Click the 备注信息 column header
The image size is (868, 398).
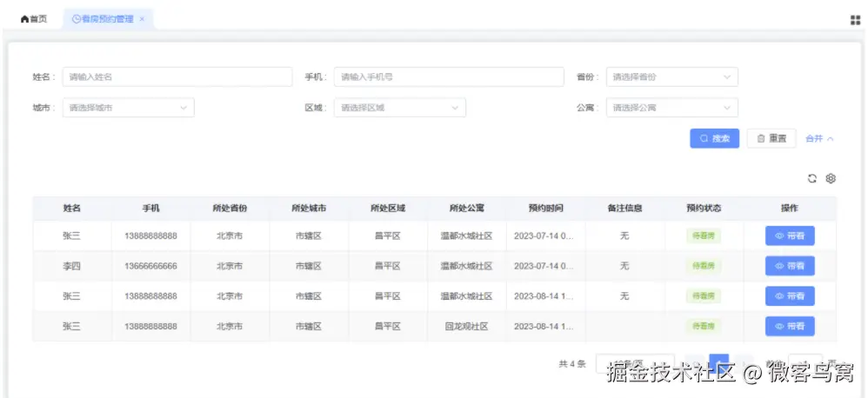tap(624, 209)
